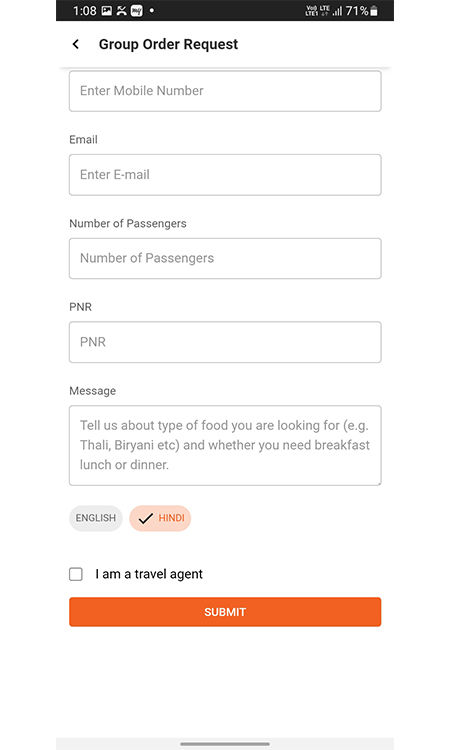This screenshot has width=450, height=750.
Task: Tap the bottom home gesture bar
Action: (225, 744)
